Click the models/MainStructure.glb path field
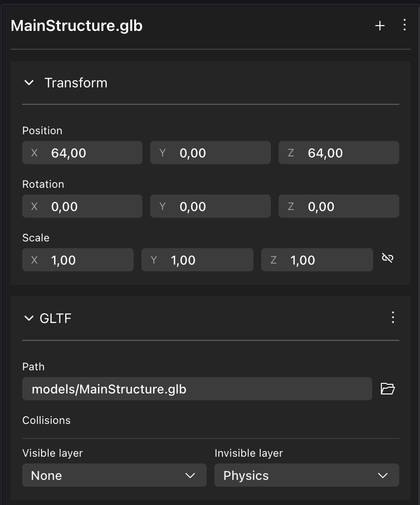 tap(197, 389)
